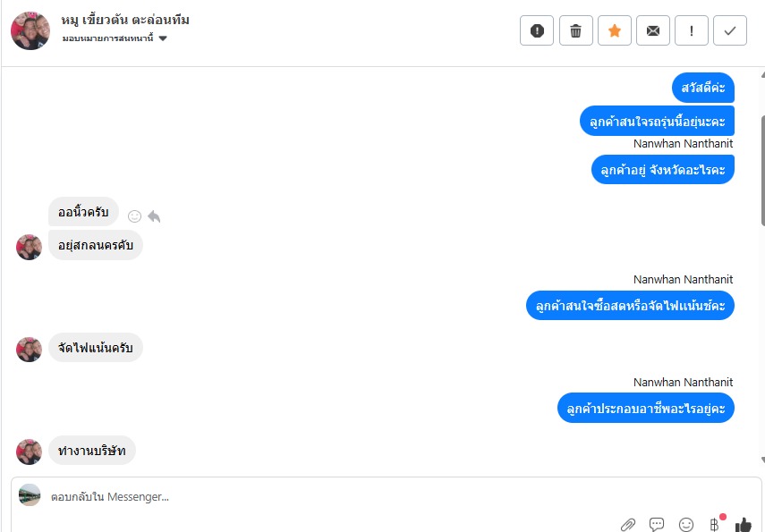Flag conversation with priority exclamation icon
765x532 pixels.
[692, 30]
